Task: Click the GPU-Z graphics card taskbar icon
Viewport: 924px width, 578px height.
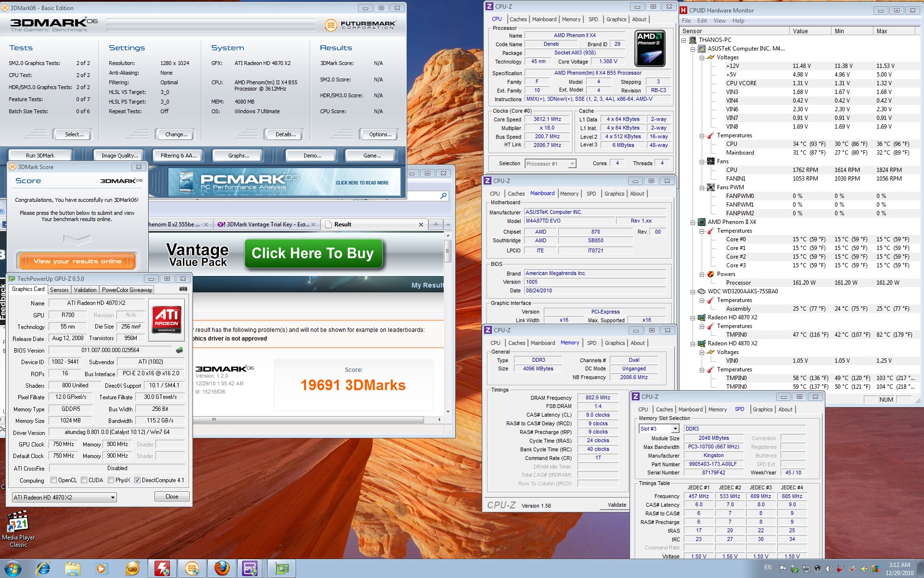Action: pyautogui.click(x=282, y=569)
